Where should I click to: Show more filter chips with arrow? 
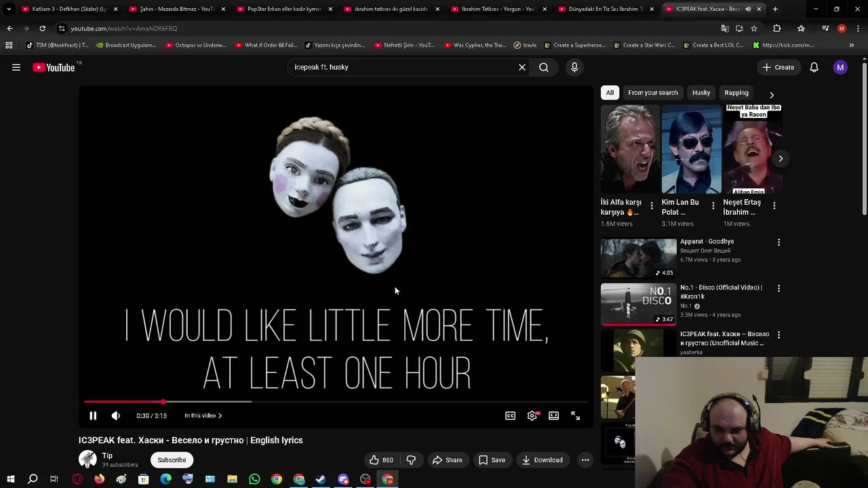pyautogui.click(x=772, y=95)
